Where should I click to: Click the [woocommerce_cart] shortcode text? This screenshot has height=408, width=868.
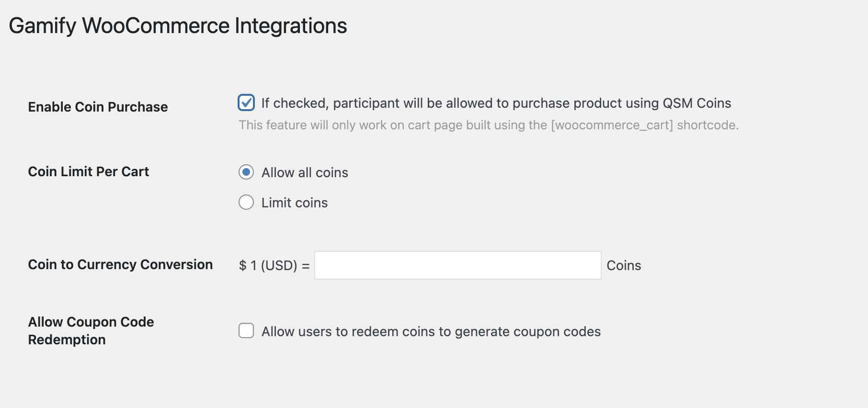click(x=612, y=125)
